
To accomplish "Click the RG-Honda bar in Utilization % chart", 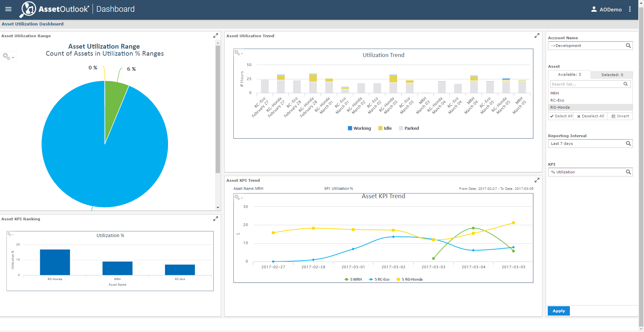I will [55, 262].
